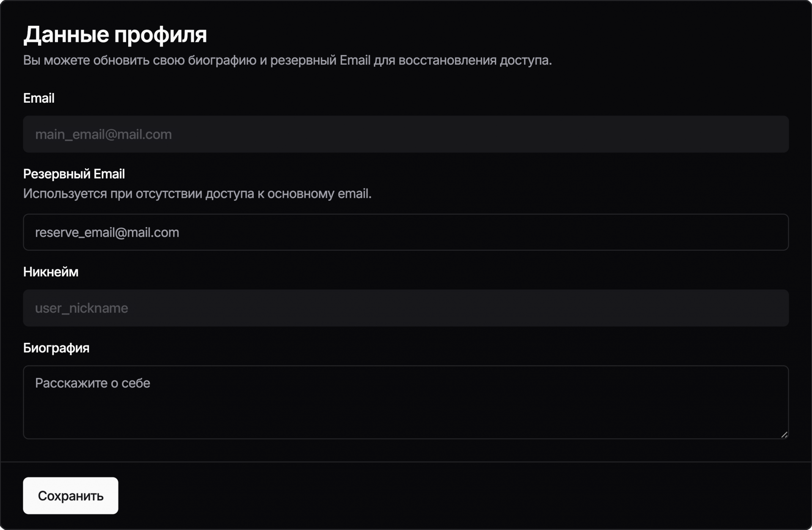Click the reserve_email@mail.com text
The height and width of the screenshot is (530, 812).
[x=107, y=232]
